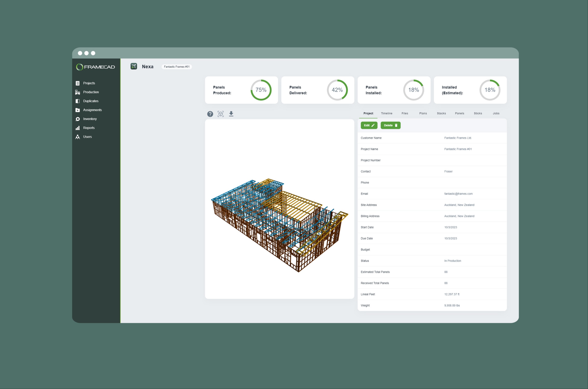
Task: Click the Reports bar chart icon
Action: pos(78,128)
